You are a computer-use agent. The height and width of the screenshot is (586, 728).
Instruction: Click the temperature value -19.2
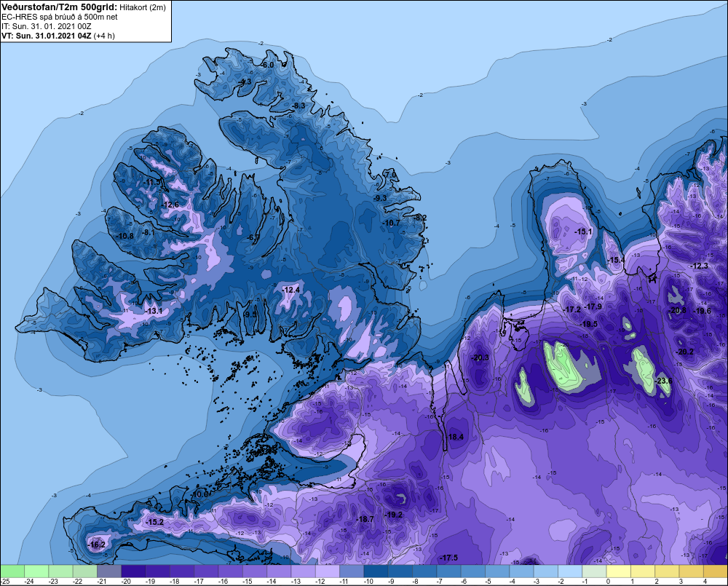pyautogui.click(x=394, y=515)
